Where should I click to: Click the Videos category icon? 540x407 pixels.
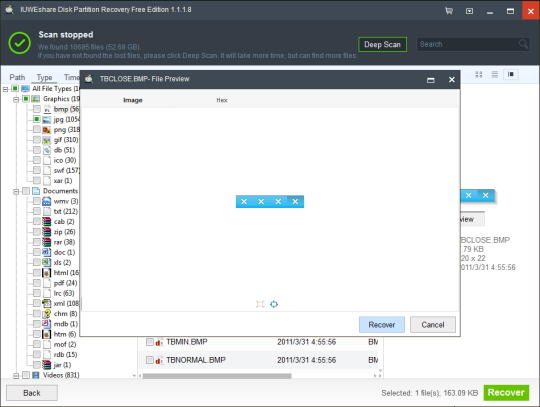[x=36, y=375]
